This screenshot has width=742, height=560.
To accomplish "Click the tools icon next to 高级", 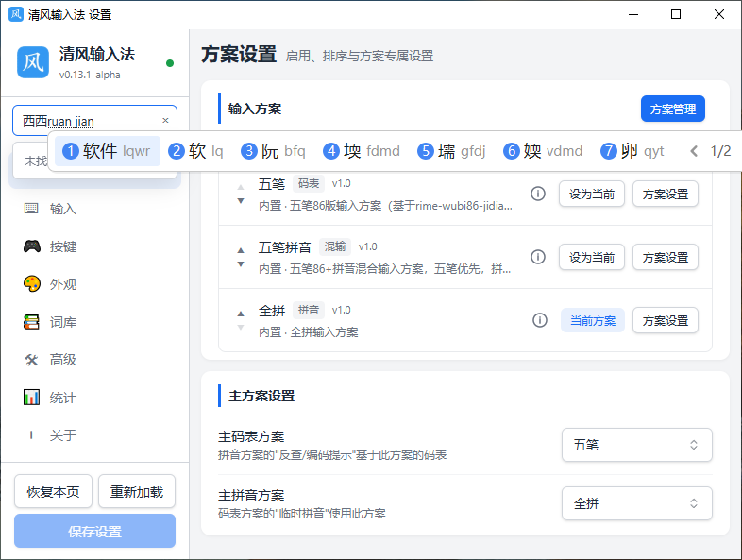I will [31, 360].
